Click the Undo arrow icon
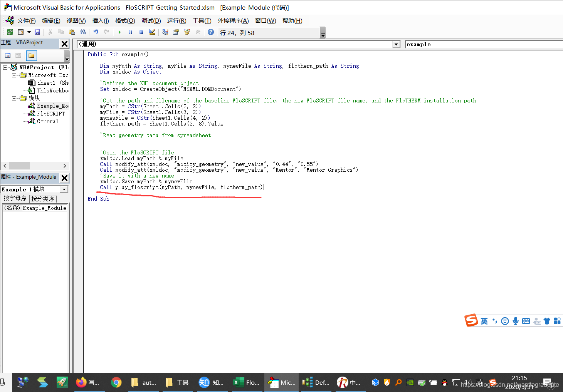563x392 pixels. pyautogui.click(x=96, y=32)
